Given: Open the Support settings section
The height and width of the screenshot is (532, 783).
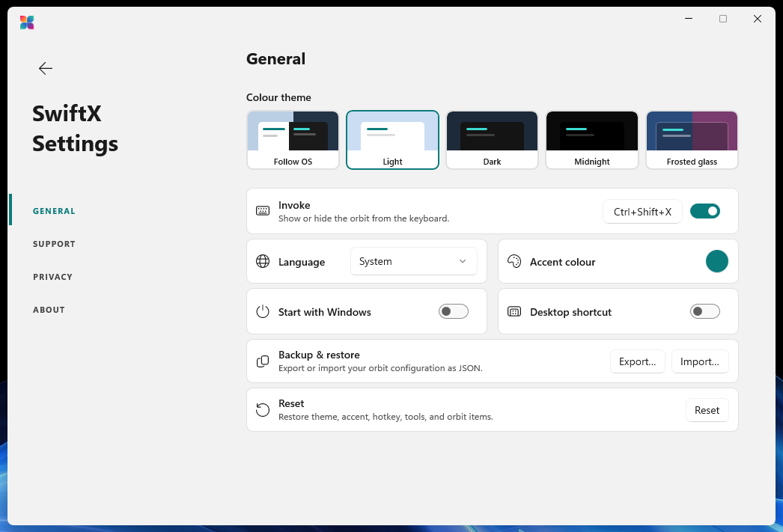Looking at the screenshot, I should (54, 244).
